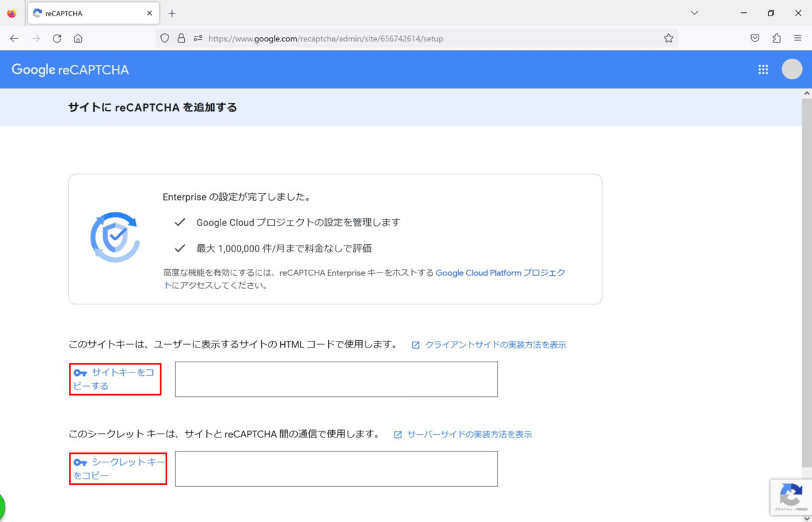Open a new tab with the plus button
Image resolution: width=812 pixels, height=522 pixels.
tap(172, 14)
